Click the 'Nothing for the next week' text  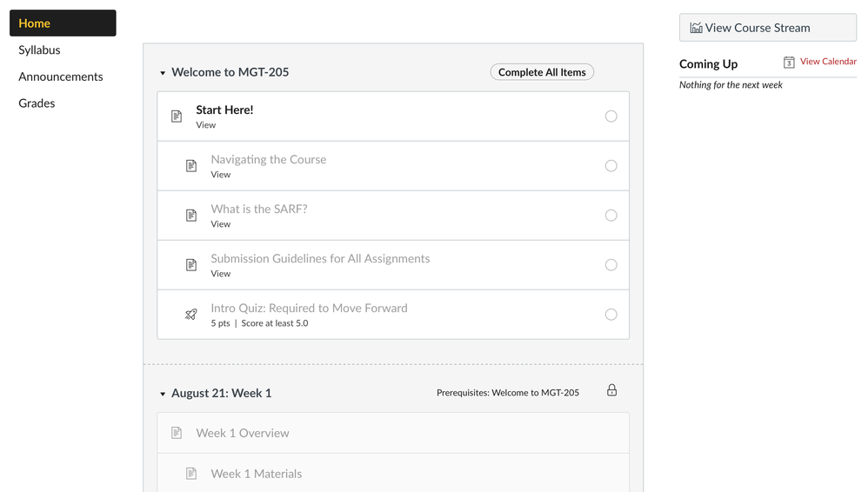731,84
